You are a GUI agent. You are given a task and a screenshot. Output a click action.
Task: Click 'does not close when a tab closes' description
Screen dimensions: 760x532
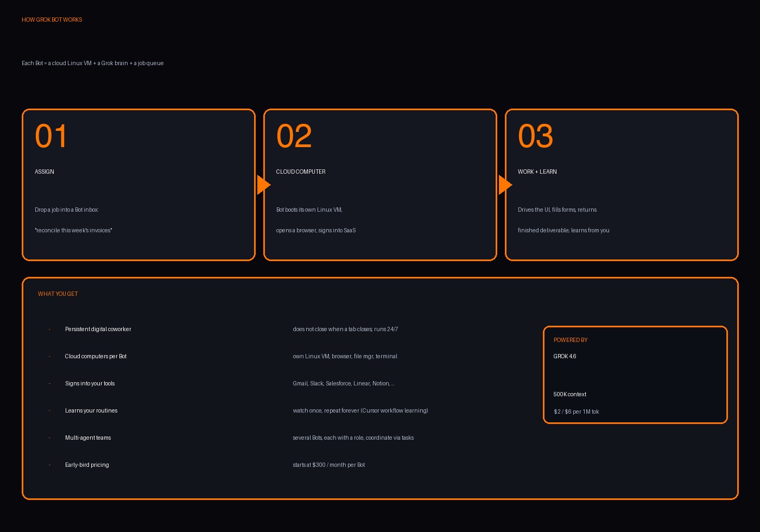(x=345, y=329)
